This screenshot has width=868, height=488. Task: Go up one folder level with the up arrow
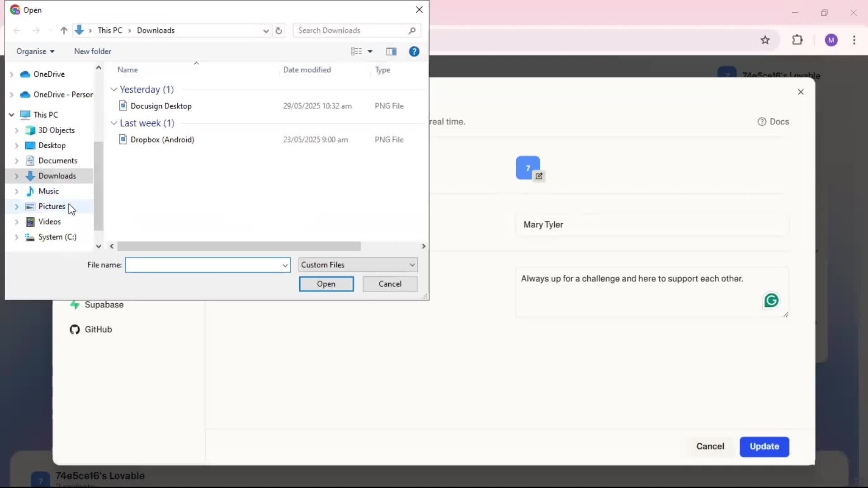64,30
